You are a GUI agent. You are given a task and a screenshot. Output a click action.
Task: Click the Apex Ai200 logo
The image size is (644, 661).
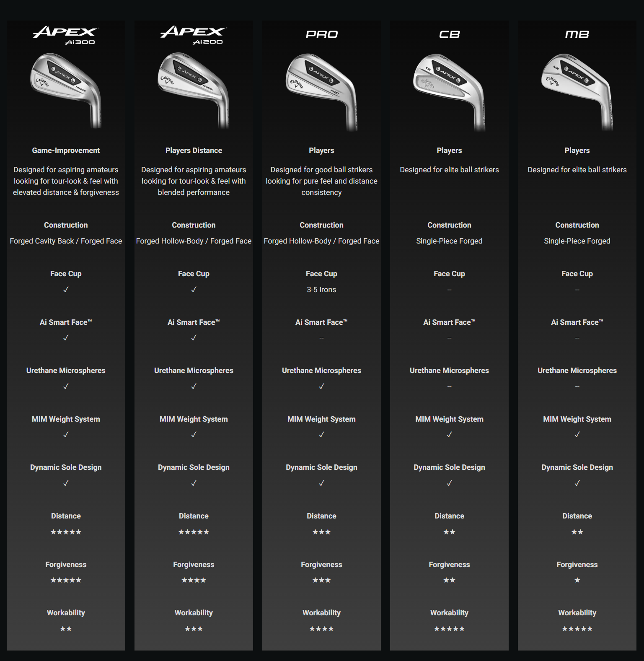tap(194, 35)
